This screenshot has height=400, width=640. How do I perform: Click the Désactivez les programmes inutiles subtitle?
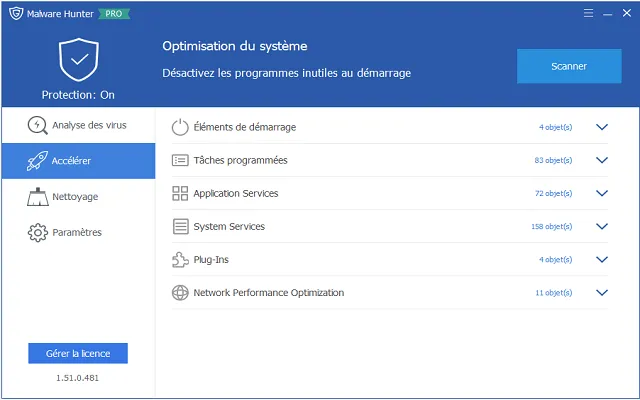(287, 73)
